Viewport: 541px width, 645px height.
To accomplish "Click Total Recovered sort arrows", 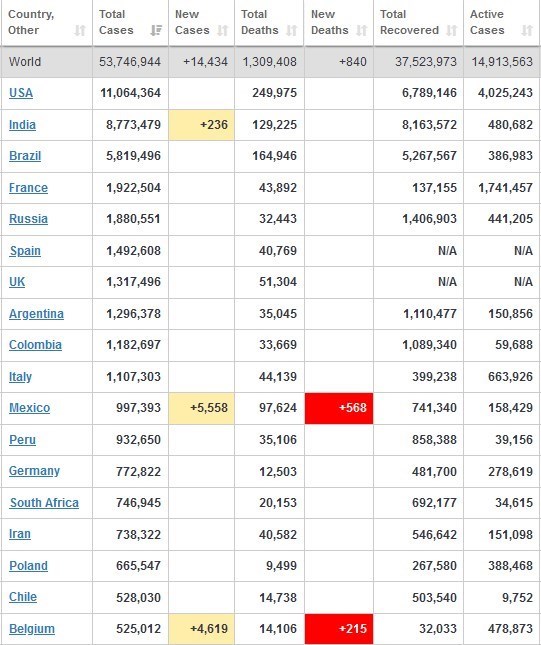I will pos(452,30).
